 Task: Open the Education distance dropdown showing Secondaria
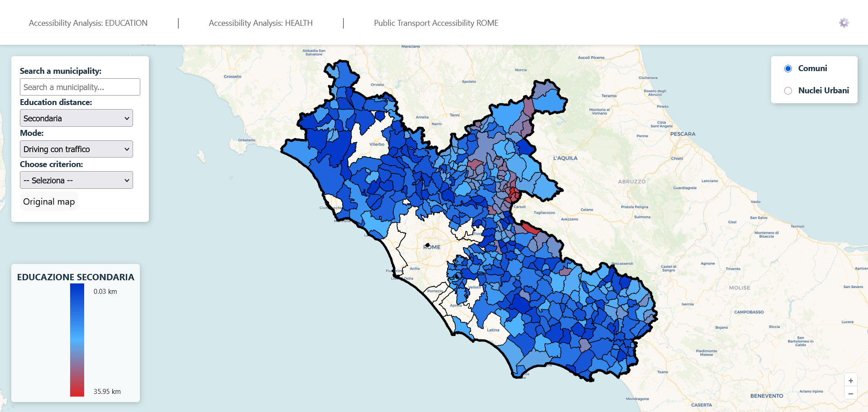pos(76,118)
